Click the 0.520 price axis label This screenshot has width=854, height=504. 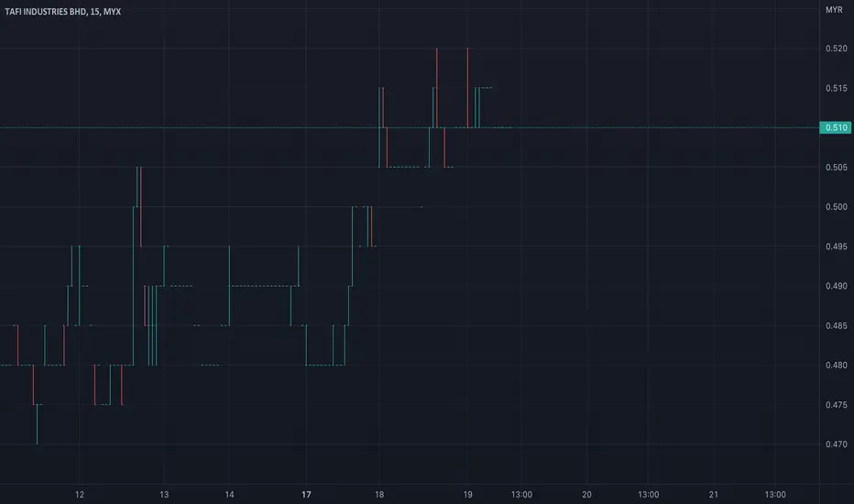836,49
